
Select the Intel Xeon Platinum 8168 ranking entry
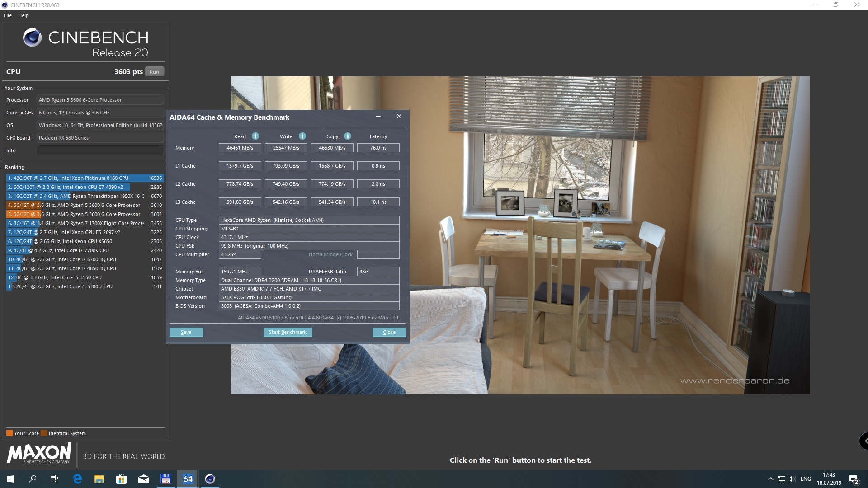85,178
